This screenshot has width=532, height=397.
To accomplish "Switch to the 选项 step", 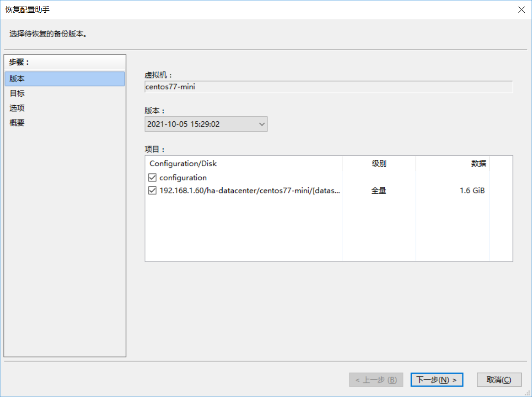I will coord(17,108).
